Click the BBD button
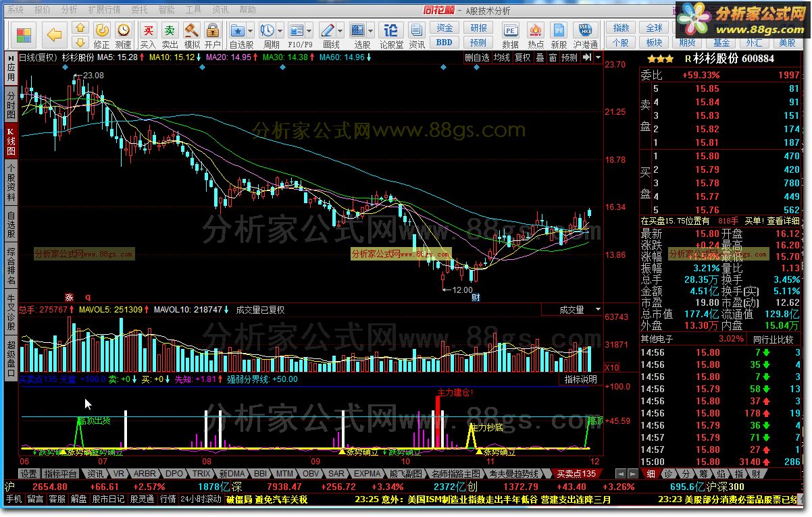Viewport: 812px width, 517px height. (445, 42)
